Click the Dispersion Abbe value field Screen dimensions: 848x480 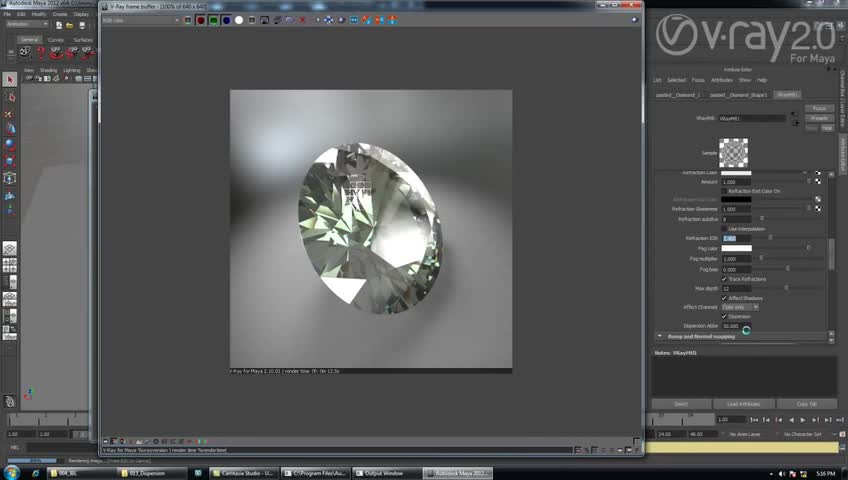[x=736, y=326]
